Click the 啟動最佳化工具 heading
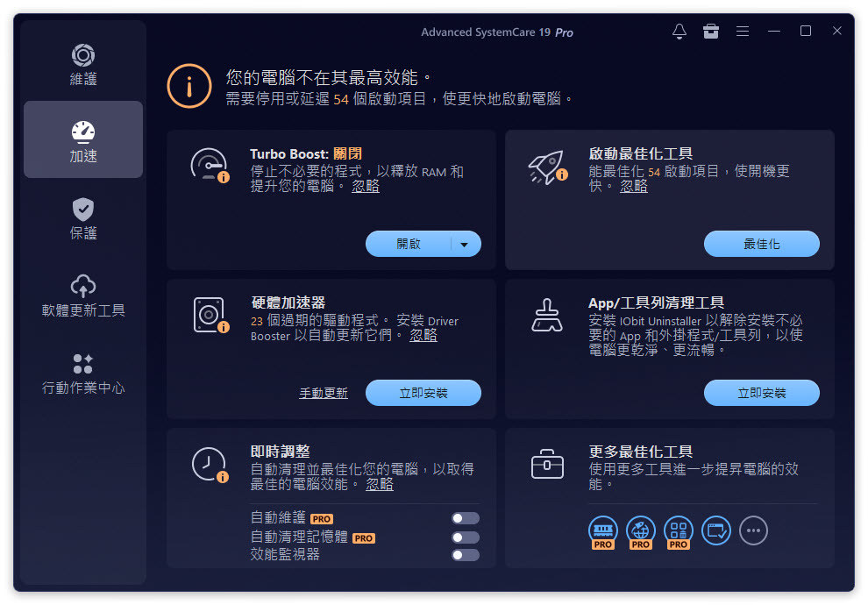 [640, 153]
